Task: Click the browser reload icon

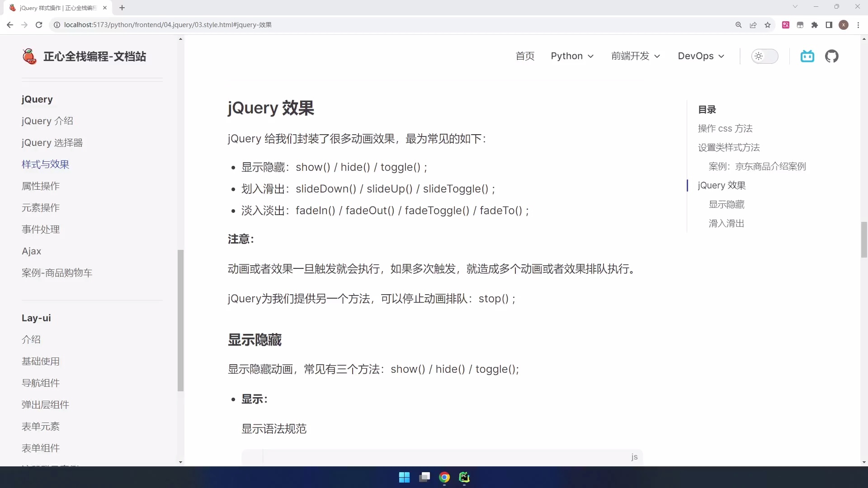Action: point(39,25)
